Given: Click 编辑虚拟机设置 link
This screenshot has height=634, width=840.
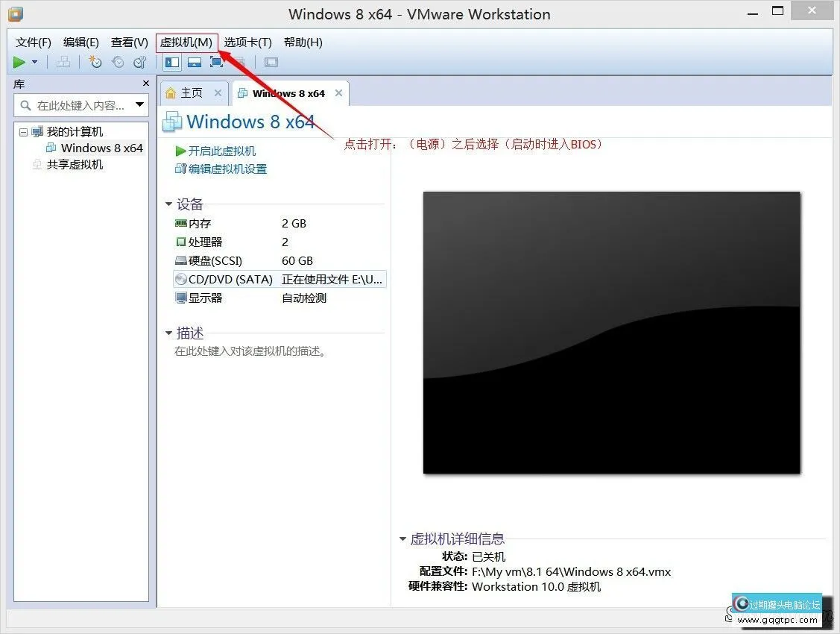Looking at the screenshot, I should point(227,169).
